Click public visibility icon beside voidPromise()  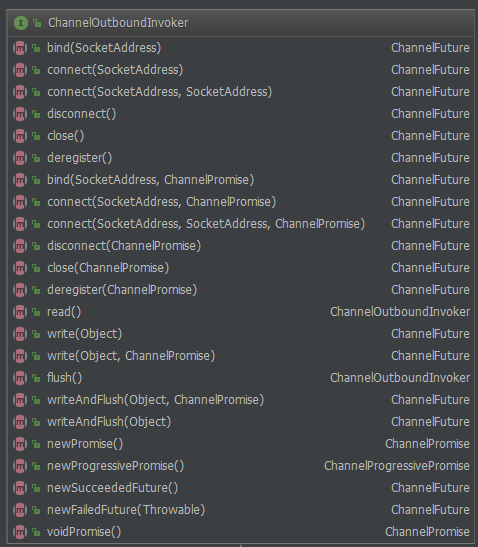click(x=36, y=532)
